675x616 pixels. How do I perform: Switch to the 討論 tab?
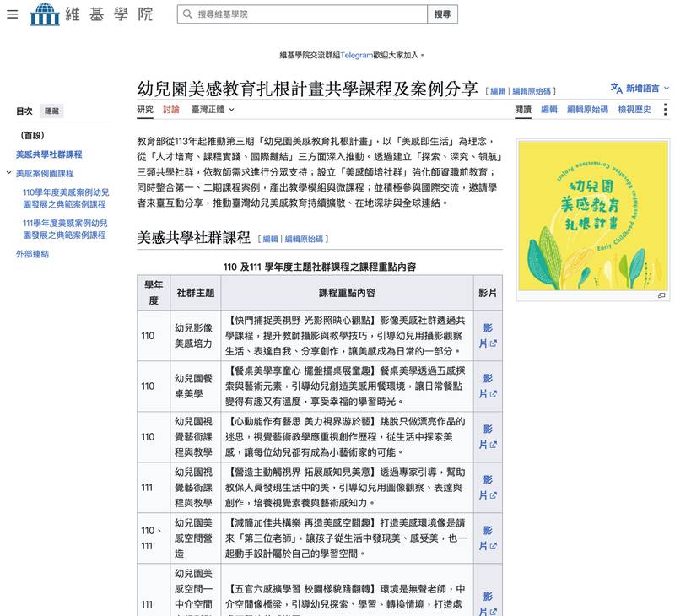(171, 110)
